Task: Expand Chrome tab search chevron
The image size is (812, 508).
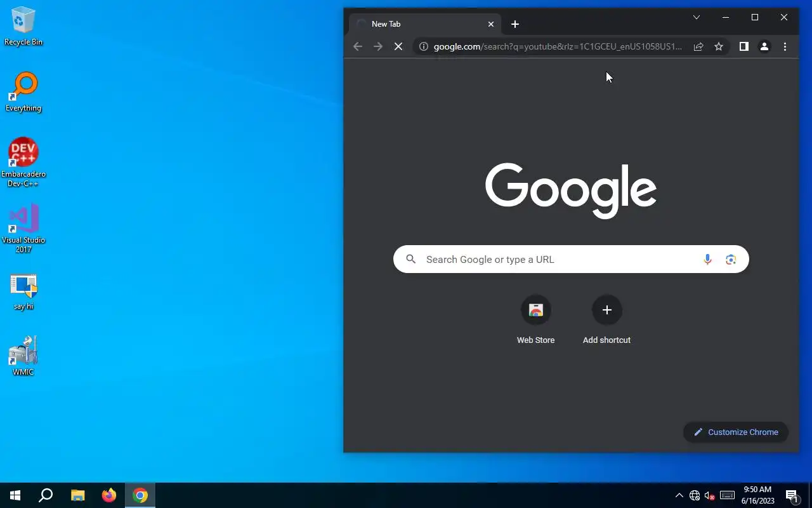Action: point(697,17)
